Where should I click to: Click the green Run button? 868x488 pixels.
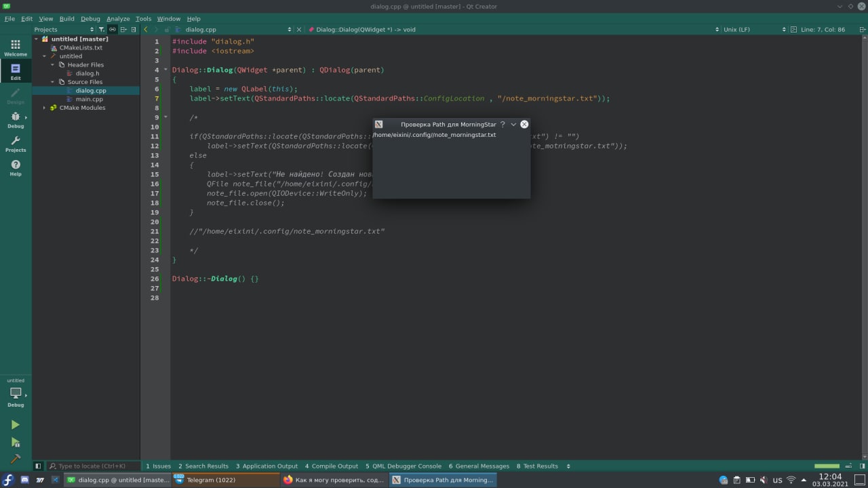click(15, 425)
